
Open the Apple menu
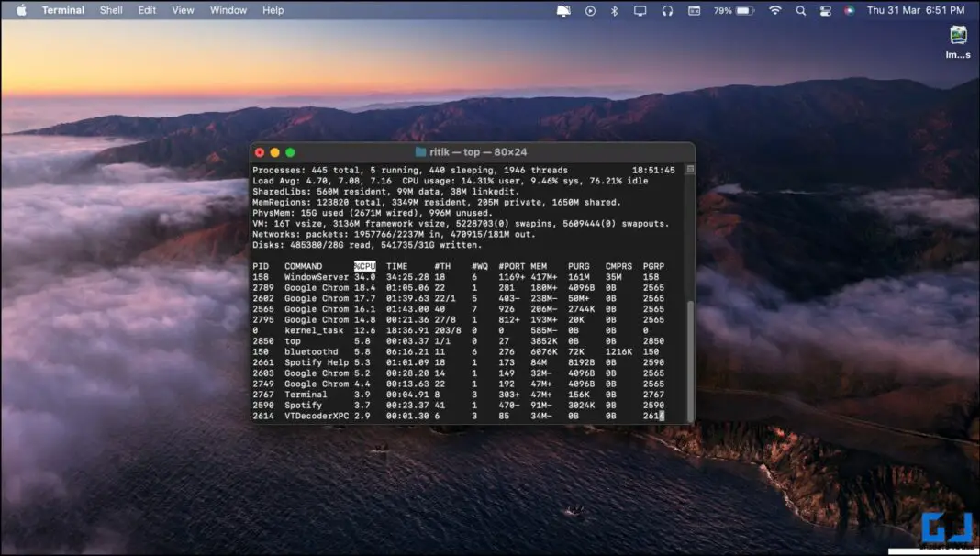(x=21, y=10)
